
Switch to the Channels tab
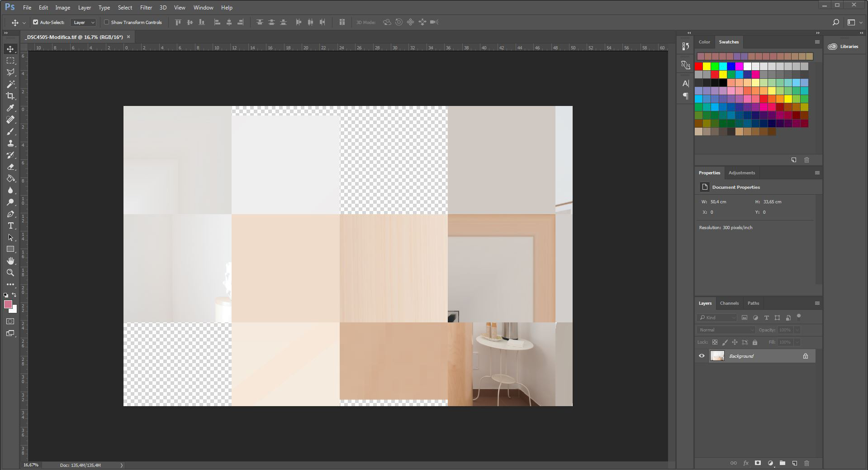point(729,303)
